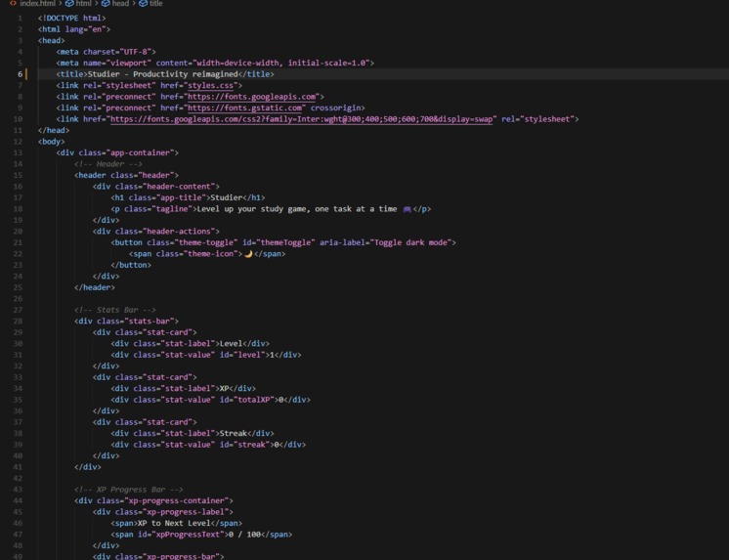Click the <!DOCTYPE html> declaration
729x560 pixels.
(x=71, y=19)
